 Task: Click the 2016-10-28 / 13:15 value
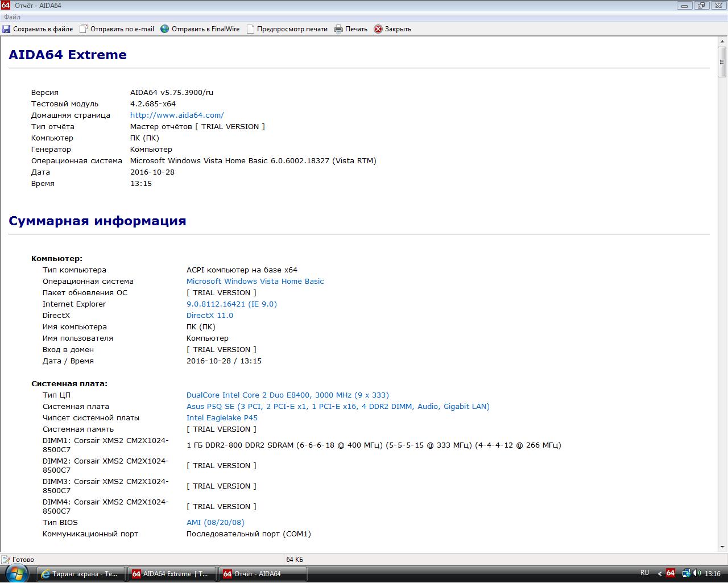224,361
